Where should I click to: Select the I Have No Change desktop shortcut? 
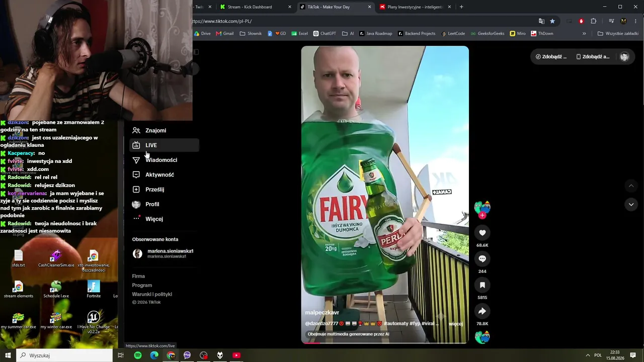pos(94,323)
